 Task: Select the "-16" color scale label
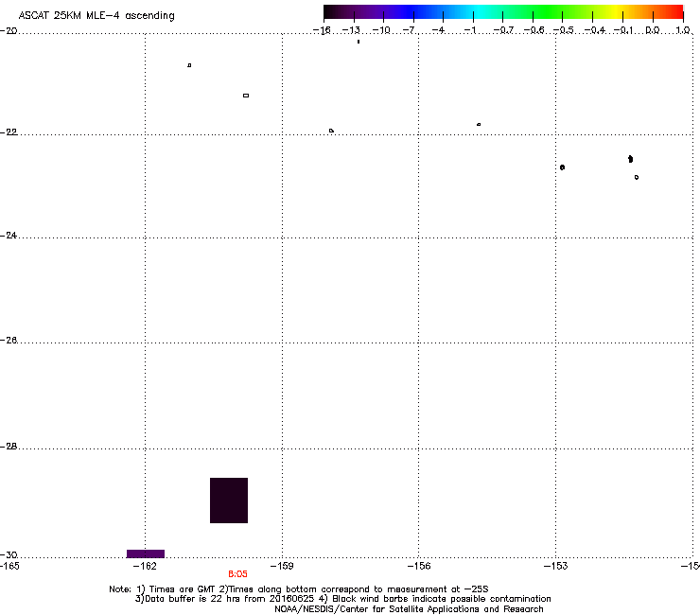pyautogui.click(x=322, y=30)
